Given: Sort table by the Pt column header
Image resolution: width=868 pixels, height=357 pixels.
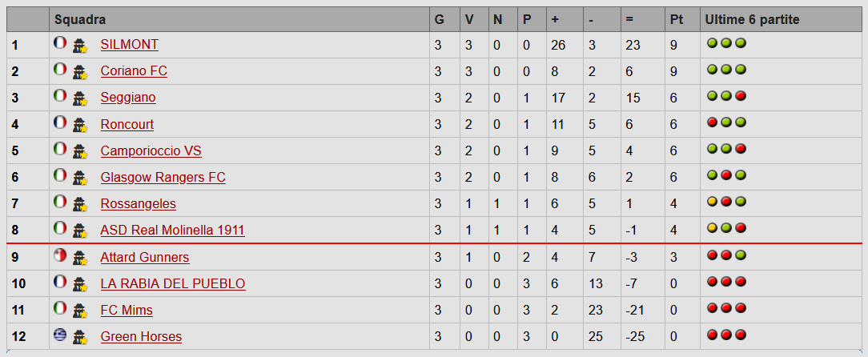Looking at the screenshot, I should click(x=677, y=19).
